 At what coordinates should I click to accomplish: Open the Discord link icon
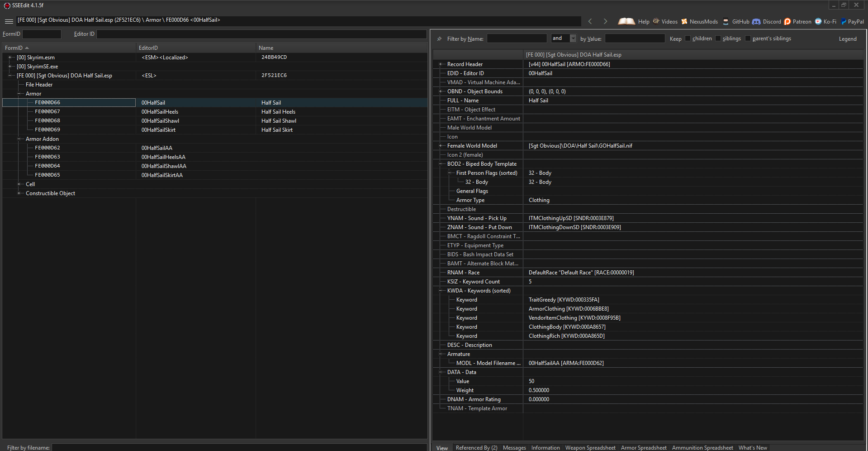click(756, 21)
